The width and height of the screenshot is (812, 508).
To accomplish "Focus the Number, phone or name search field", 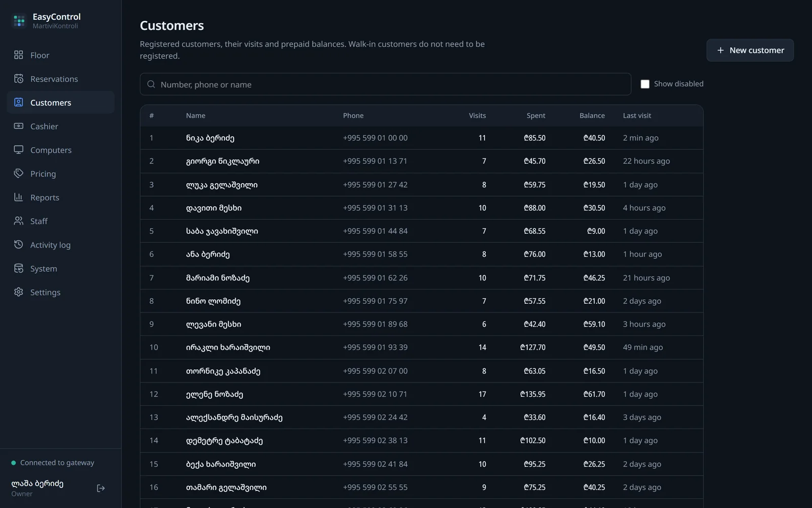I will (x=386, y=84).
